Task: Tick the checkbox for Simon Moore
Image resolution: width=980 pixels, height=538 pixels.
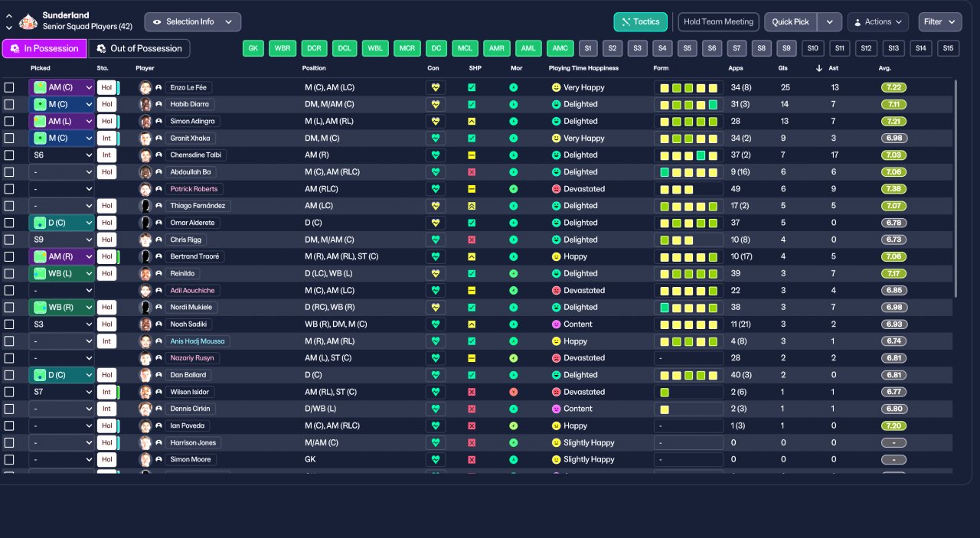Action: coord(9,459)
